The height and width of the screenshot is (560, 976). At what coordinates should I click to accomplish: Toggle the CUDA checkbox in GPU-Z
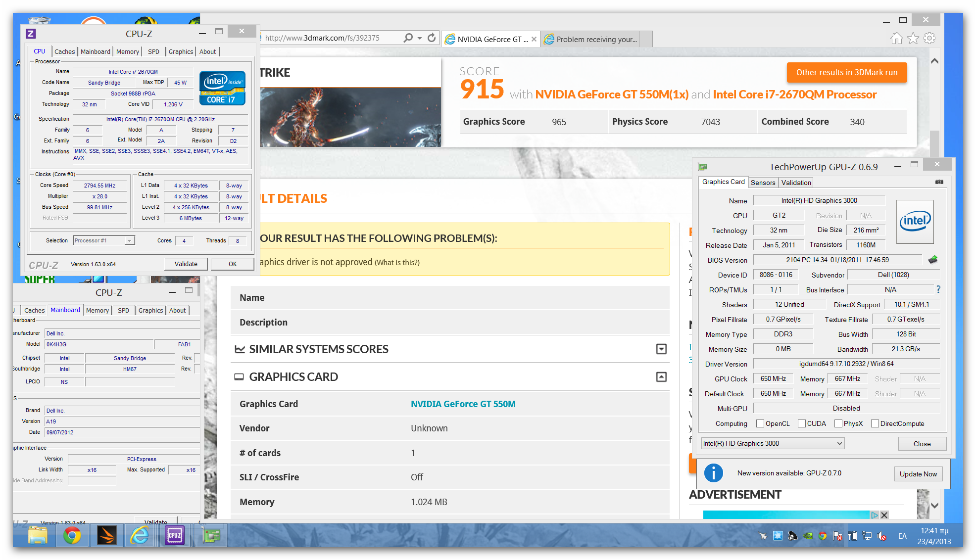point(802,423)
